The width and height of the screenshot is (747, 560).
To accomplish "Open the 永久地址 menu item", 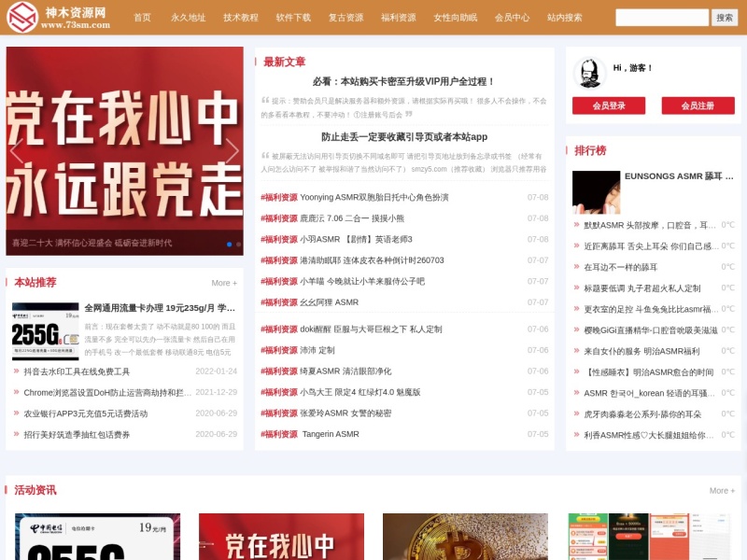I will click(189, 18).
